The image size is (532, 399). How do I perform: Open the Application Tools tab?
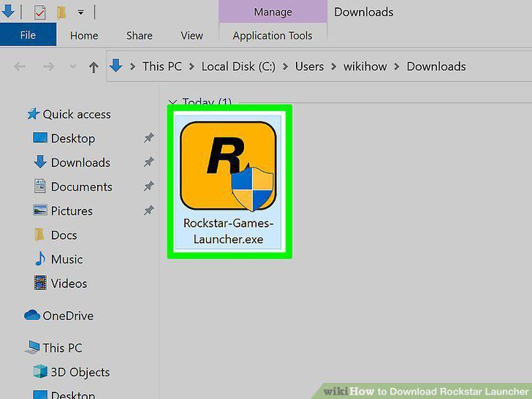tap(273, 36)
